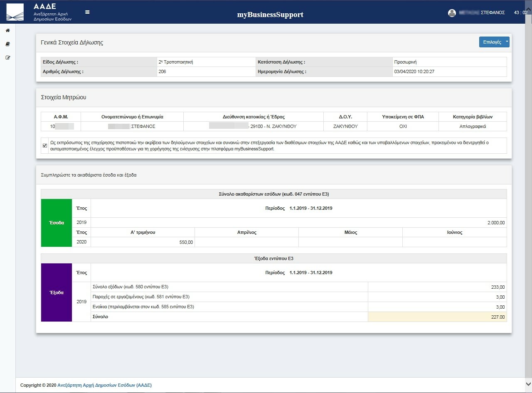The width and height of the screenshot is (532, 393).
Task: Click the empty Μάιος revenue field
Action: pos(350,242)
